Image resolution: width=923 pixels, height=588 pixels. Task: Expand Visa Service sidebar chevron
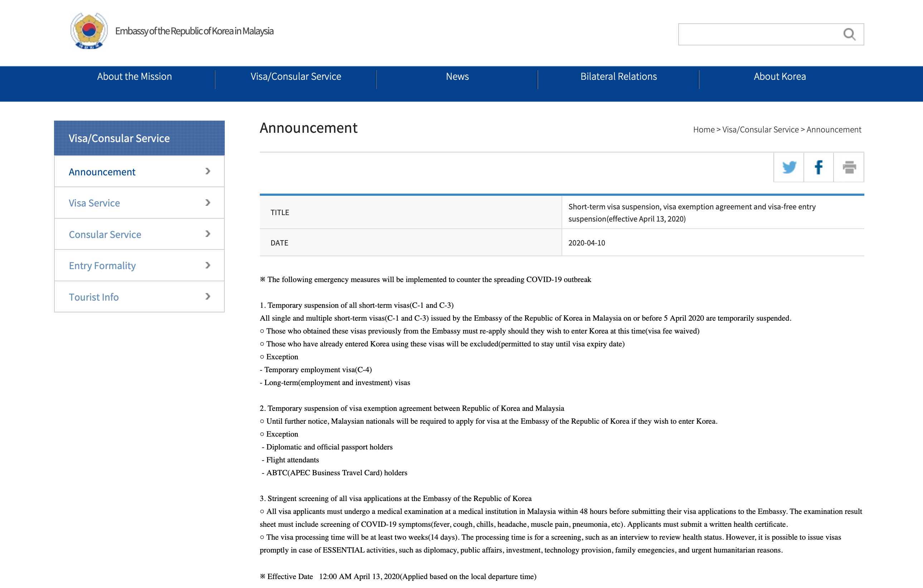click(x=208, y=203)
